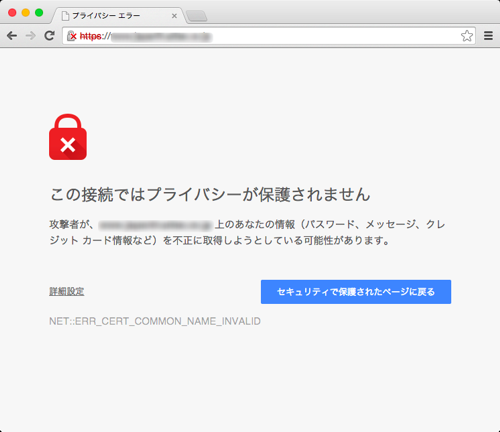Click the large red padlock warning icon

68,137
